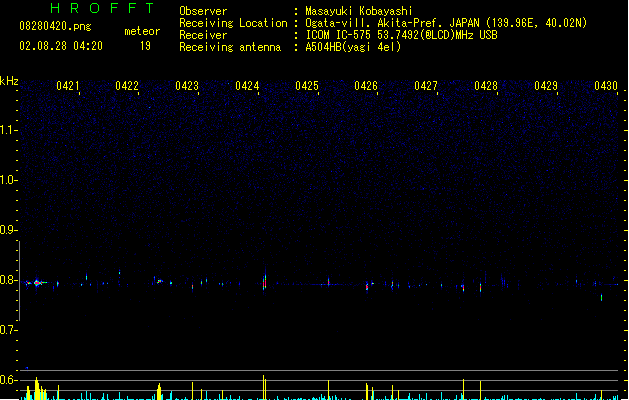Click the meteor count 19
The width and height of the screenshot is (629, 400).
[145, 46]
